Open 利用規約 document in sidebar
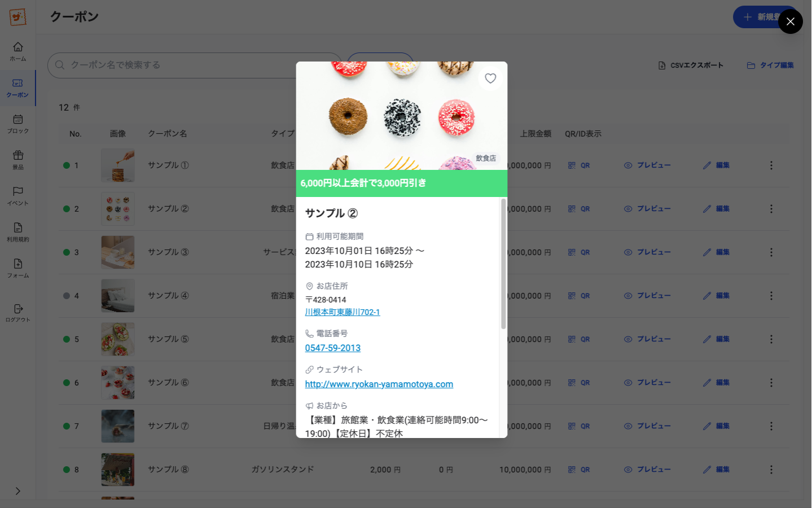The image size is (812, 508). (x=18, y=233)
